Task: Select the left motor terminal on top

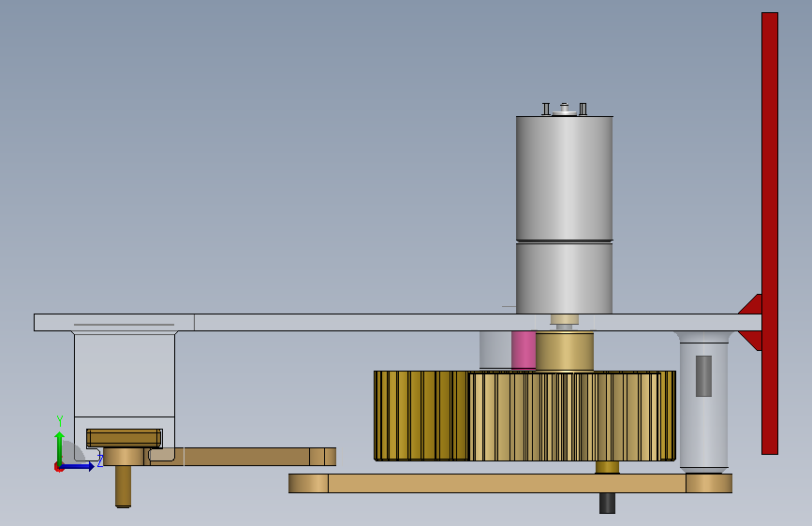Action: [x=546, y=109]
